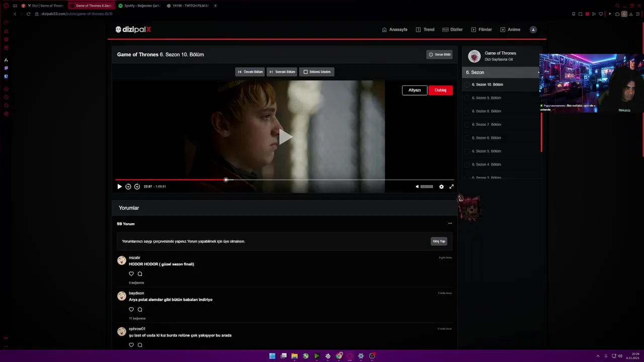644x362 pixels.
Task: Click the browser address bar URL
Action: tap(76, 14)
